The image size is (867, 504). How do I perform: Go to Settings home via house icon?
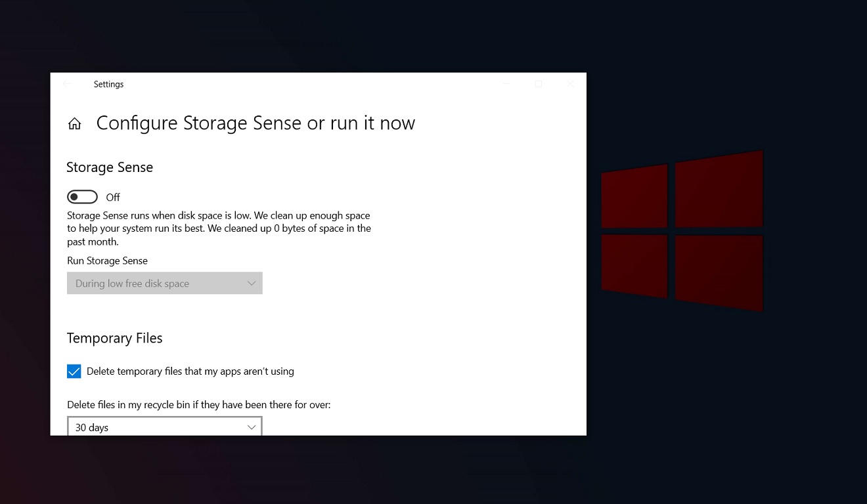[x=75, y=123]
